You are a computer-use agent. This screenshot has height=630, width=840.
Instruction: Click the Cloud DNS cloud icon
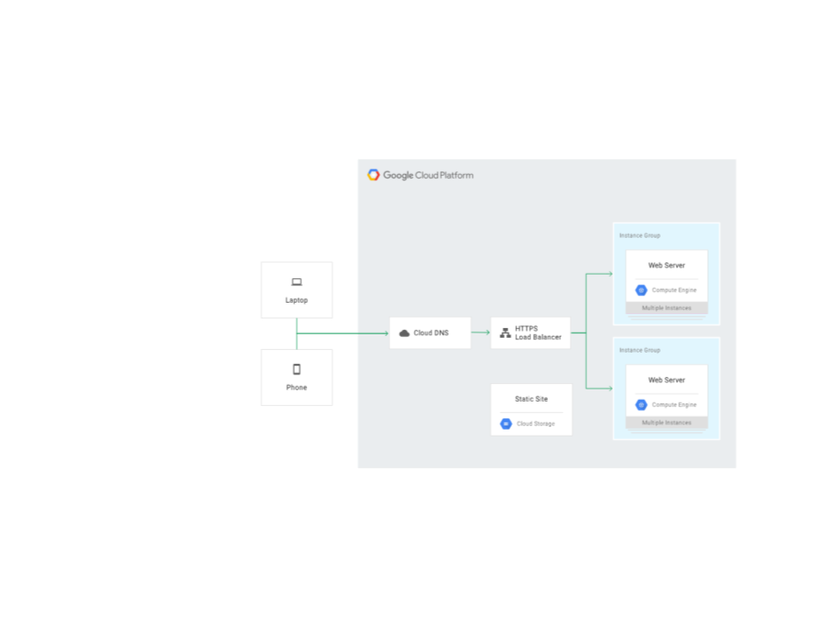[x=404, y=333]
